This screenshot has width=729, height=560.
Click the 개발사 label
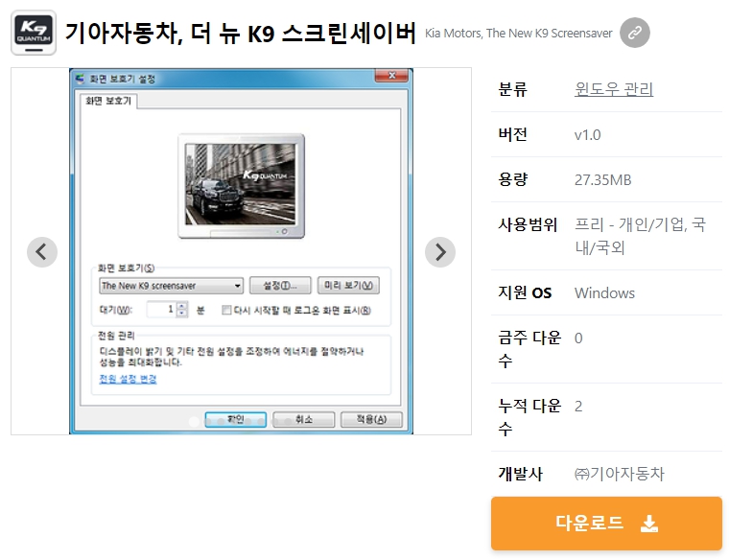point(520,474)
